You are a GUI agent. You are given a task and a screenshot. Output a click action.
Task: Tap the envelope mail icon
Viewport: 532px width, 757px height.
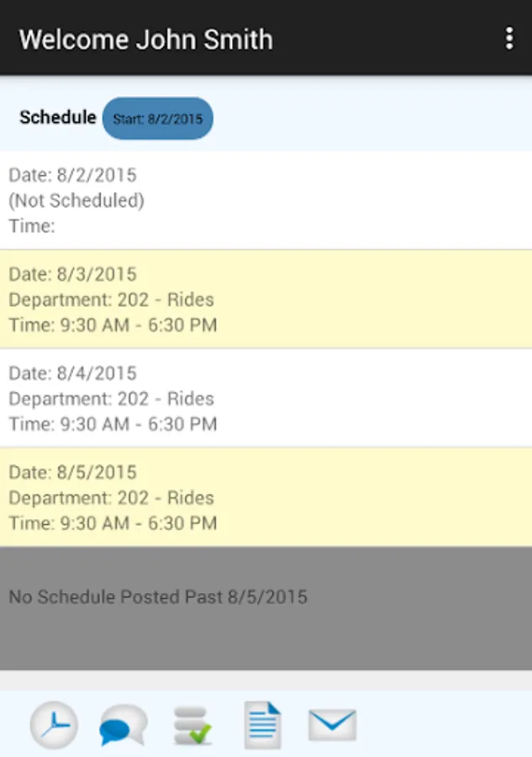point(332,724)
